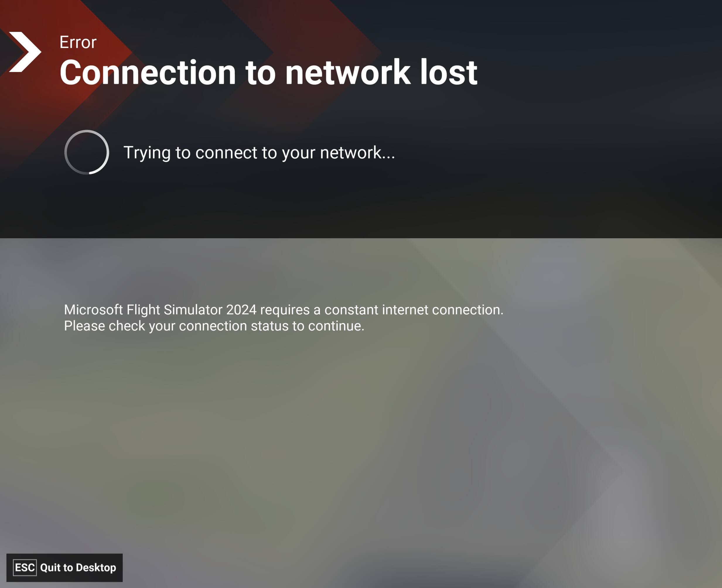Select the Quit to Desktop button
Viewport: 722px width, 588px height.
[65, 568]
